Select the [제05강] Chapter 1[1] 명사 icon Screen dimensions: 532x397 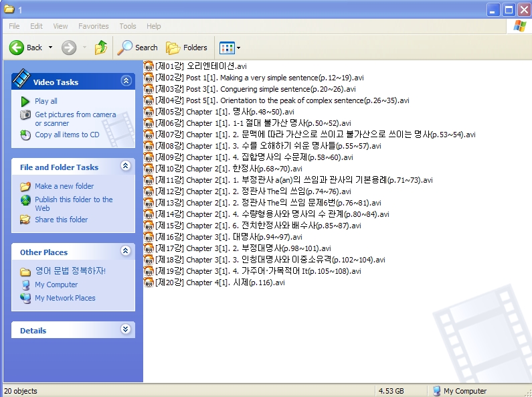[x=149, y=111]
